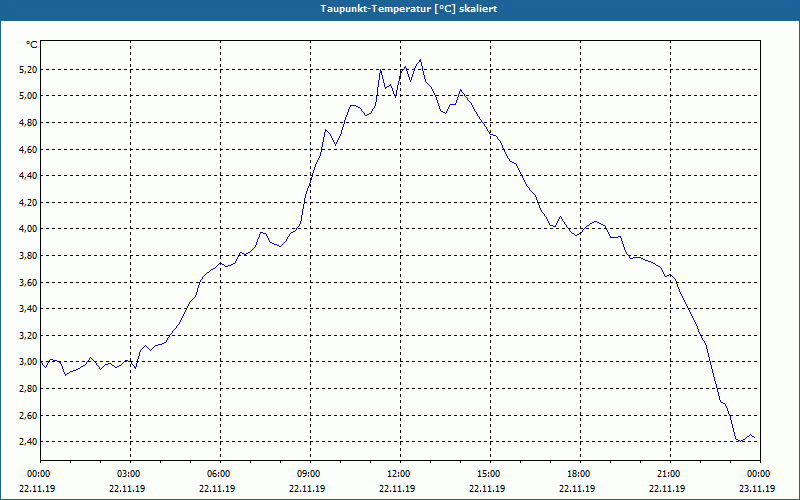The height and width of the screenshot is (500, 800).
Task: Click the 4,00 y-axis label
Action: pos(29,229)
